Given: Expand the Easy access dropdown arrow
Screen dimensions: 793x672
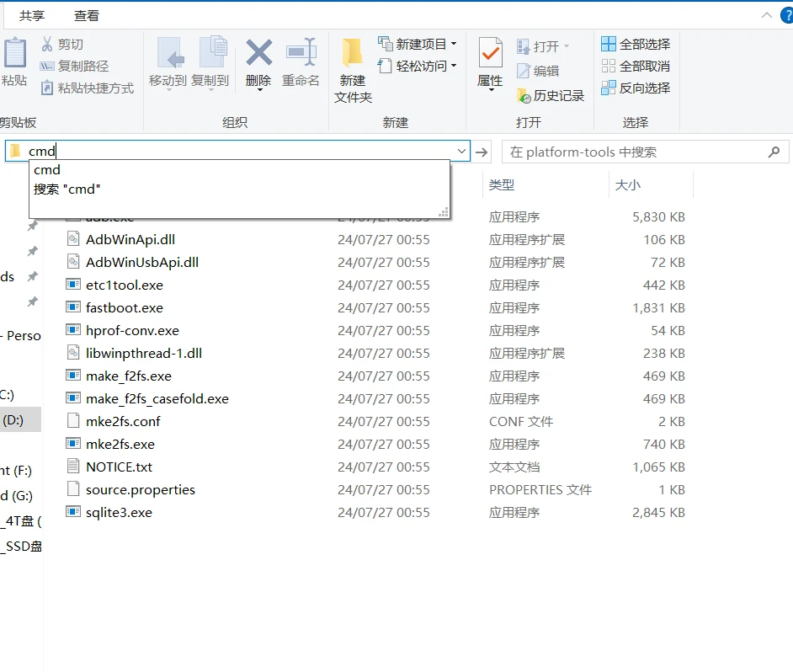Looking at the screenshot, I should pyautogui.click(x=454, y=66).
